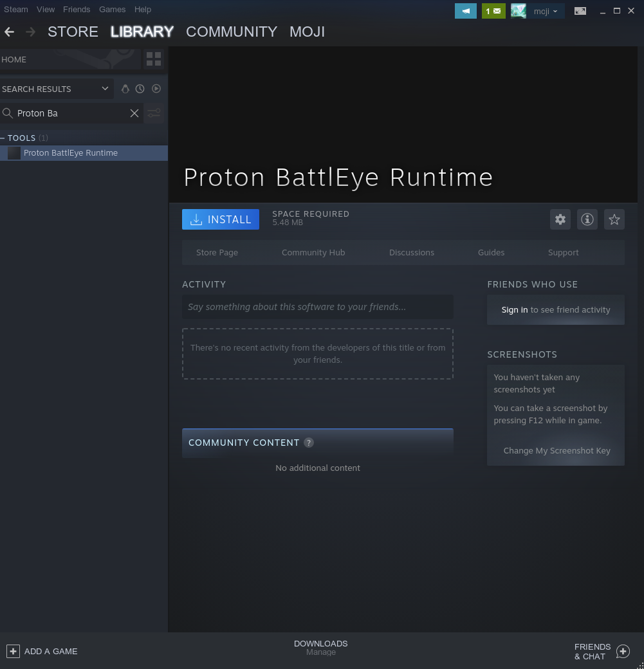The height and width of the screenshot is (669, 644).
Task: Open the announcements megaphone icon
Action: point(466,11)
